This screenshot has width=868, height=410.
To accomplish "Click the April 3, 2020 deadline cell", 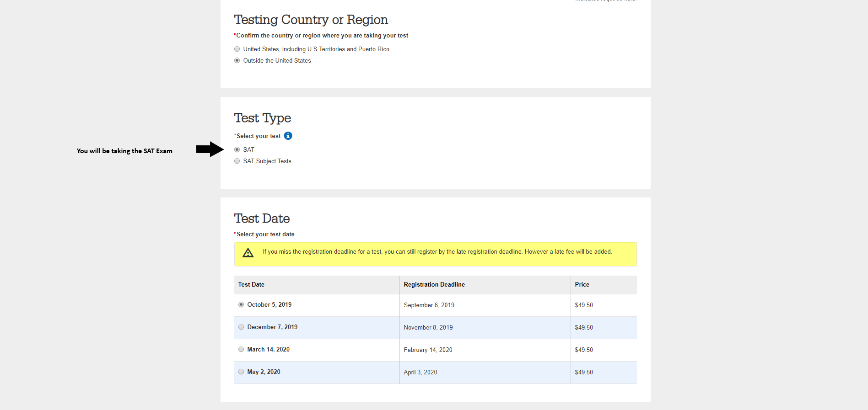I will [420, 372].
